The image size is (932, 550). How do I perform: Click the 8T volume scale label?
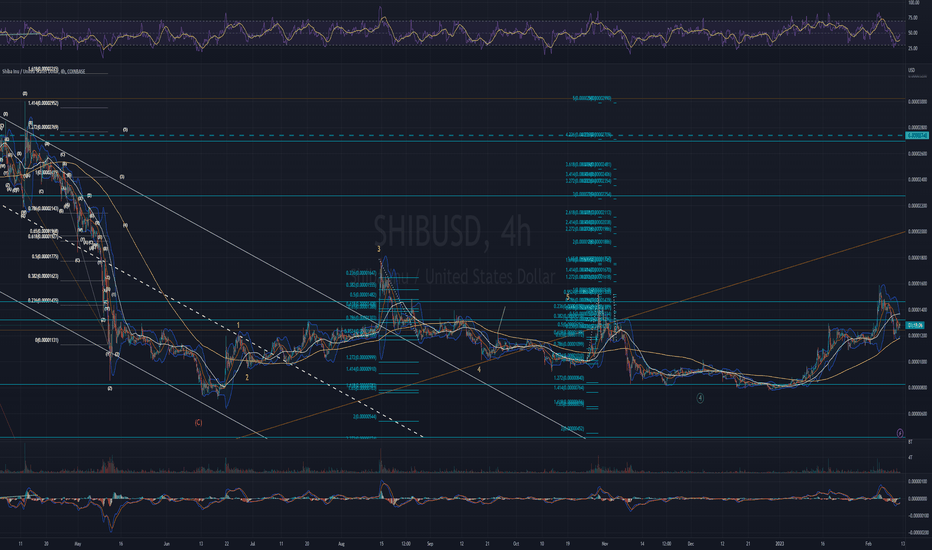pyautogui.click(x=910, y=442)
